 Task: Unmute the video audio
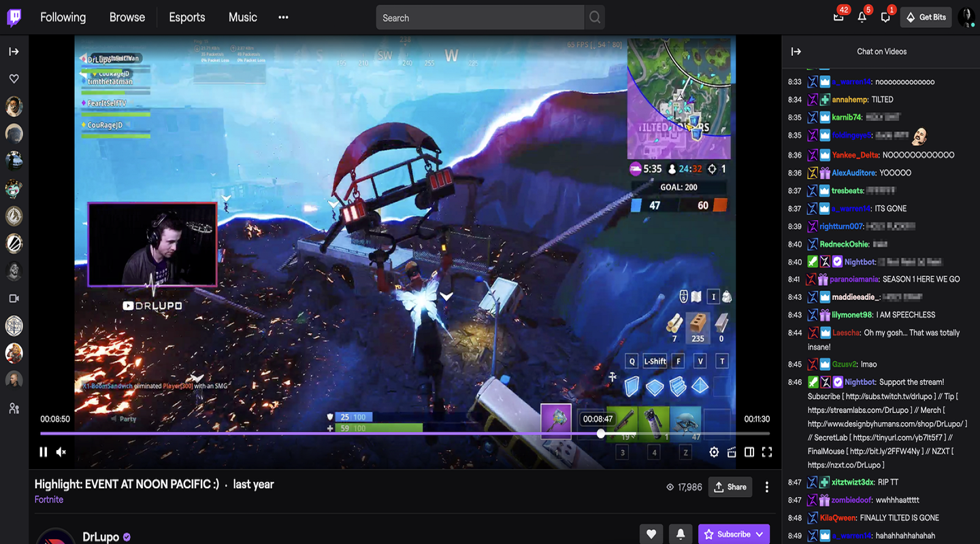click(61, 452)
